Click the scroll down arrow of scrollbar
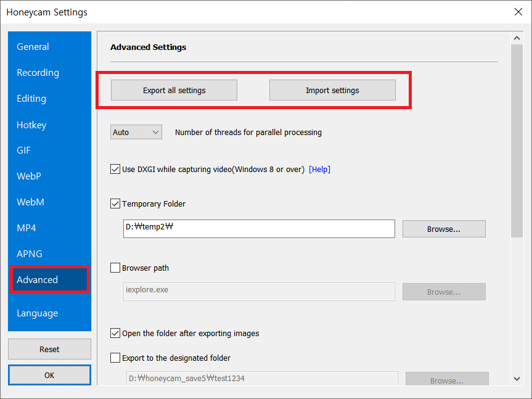Screen dimensions: 532x399 (517, 379)
